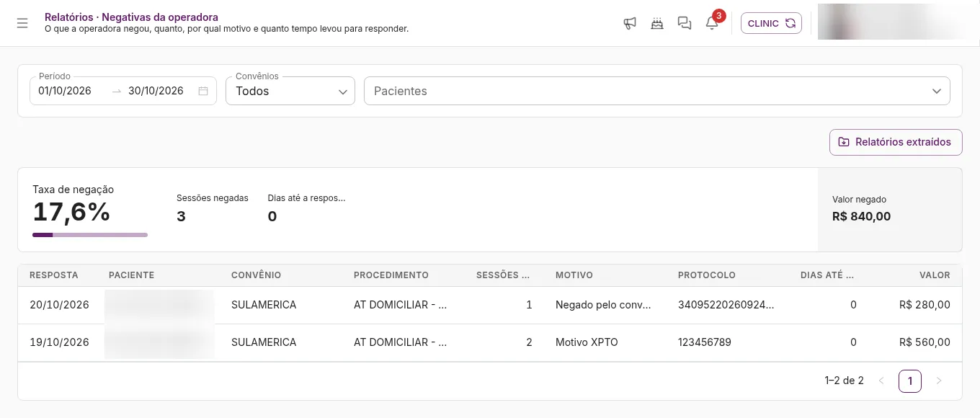Click the R$ 280,00 value cell
Image resolution: width=980 pixels, height=418 pixels.
pos(925,305)
